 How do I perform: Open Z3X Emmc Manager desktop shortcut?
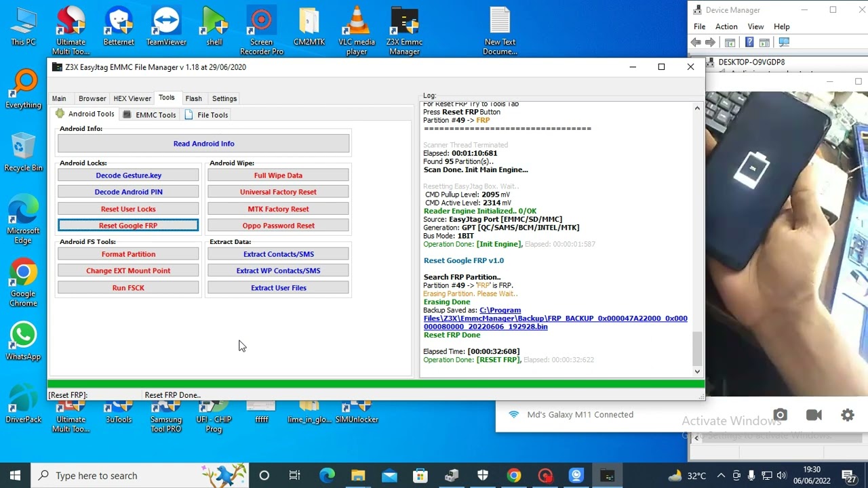404,31
